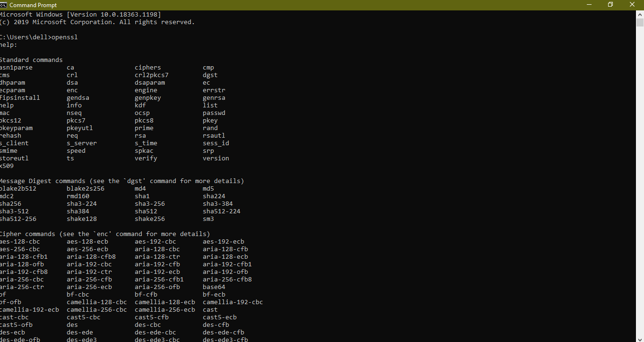Click the passwd command in the list

[214, 113]
